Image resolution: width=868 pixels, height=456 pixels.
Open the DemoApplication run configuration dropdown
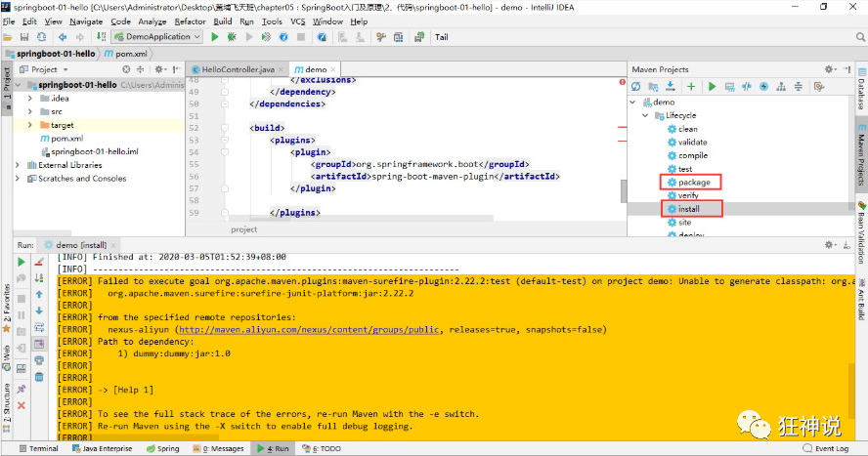156,37
